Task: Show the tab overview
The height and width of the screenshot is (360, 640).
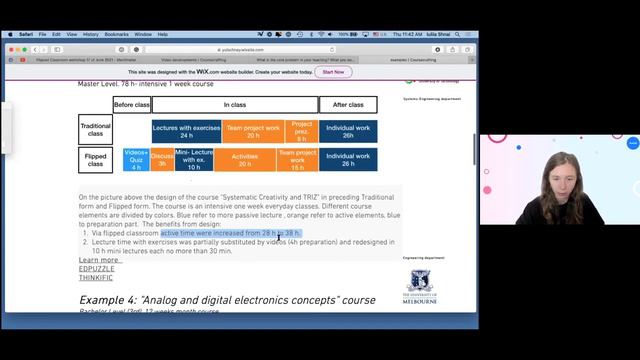Action: pyautogui.click(x=467, y=50)
